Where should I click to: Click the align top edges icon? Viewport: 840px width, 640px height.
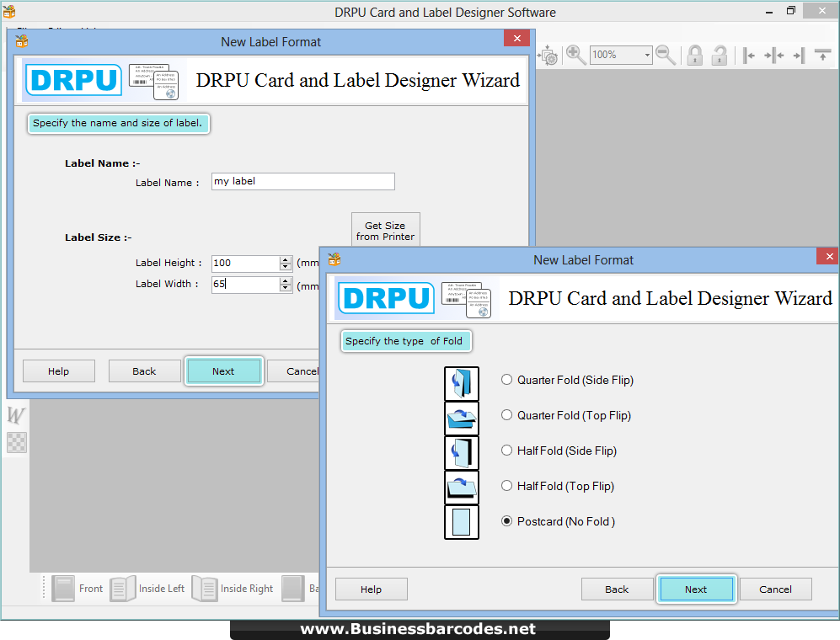822,55
